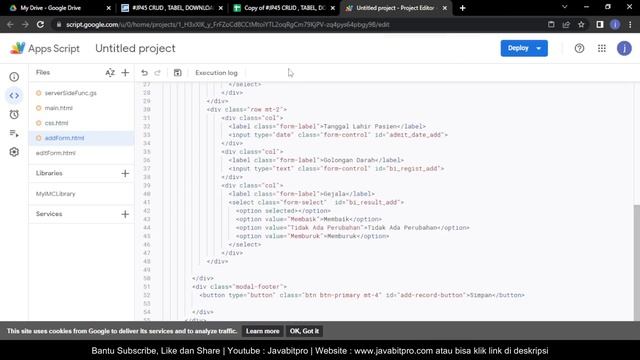640x360 pixels.
Task: Click the Tidak Ada Perubahan option line
Action: coord(353,228)
